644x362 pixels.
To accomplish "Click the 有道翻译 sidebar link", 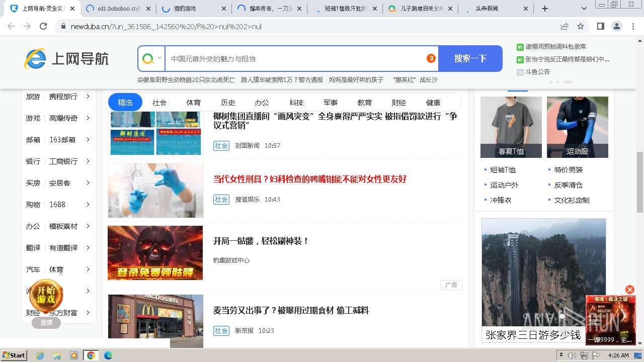I will pos(63,248).
